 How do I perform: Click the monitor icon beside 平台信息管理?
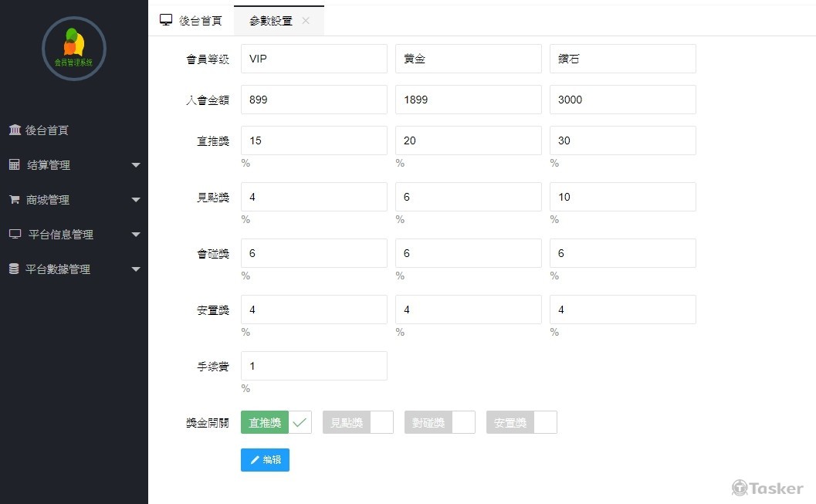15,235
